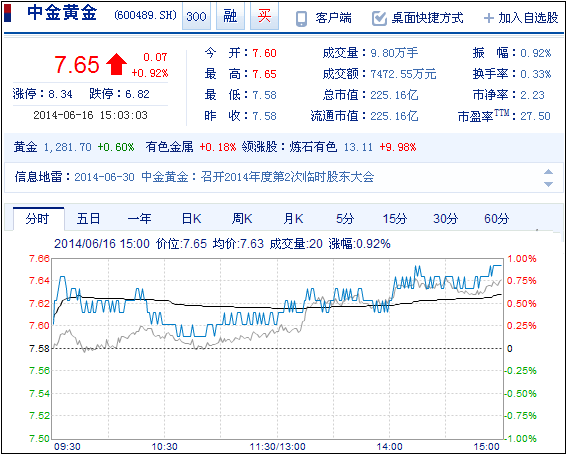Open the 日K daily candlestick tab
The height and width of the screenshot is (455, 567).
point(191,219)
